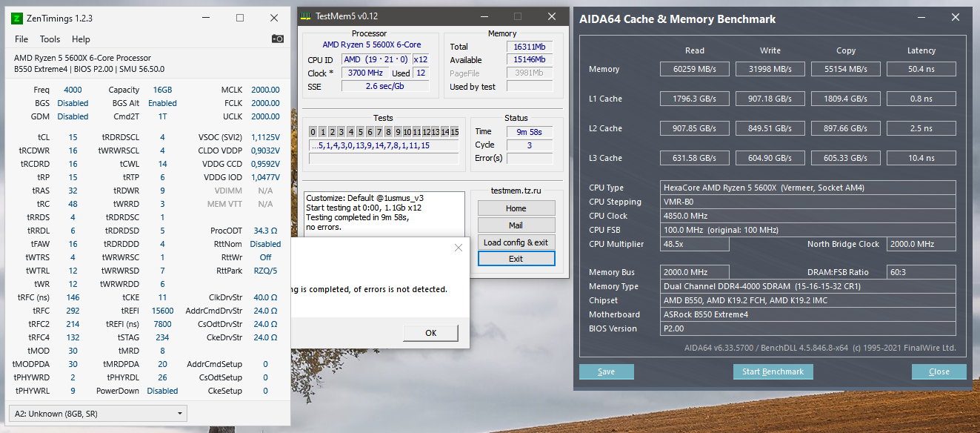The width and height of the screenshot is (980, 433).
Task: Open the testmem.tz.ru website link
Action: point(516,192)
